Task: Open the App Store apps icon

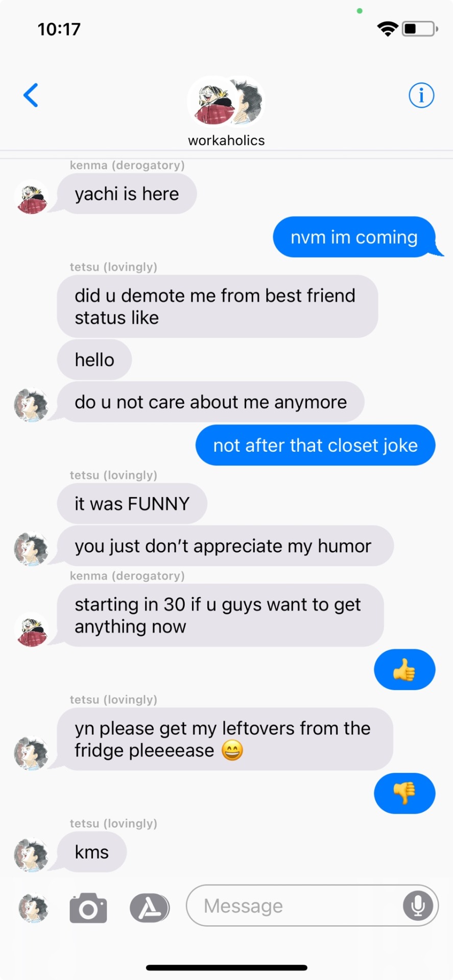Action: click(149, 908)
